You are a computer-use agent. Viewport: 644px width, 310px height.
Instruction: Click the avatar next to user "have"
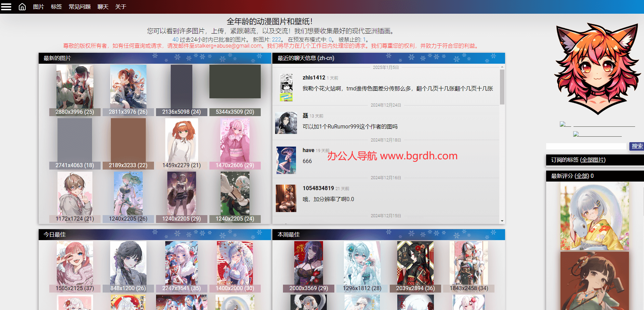pyautogui.click(x=286, y=160)
